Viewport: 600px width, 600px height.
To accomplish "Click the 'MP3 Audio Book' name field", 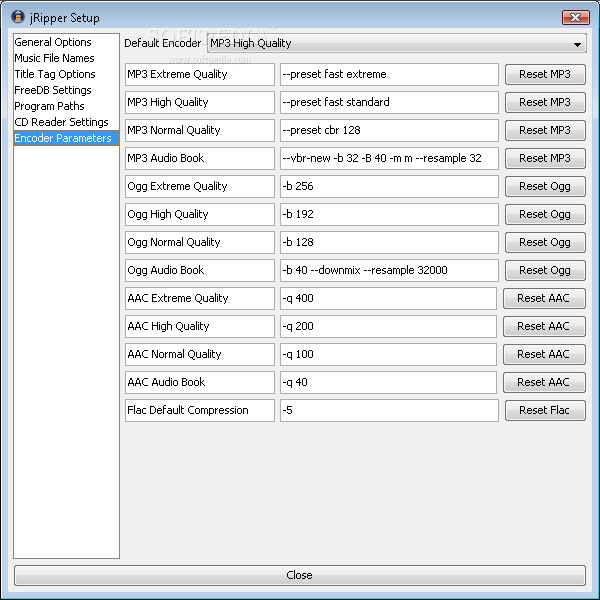I will (x=200, y=158).
